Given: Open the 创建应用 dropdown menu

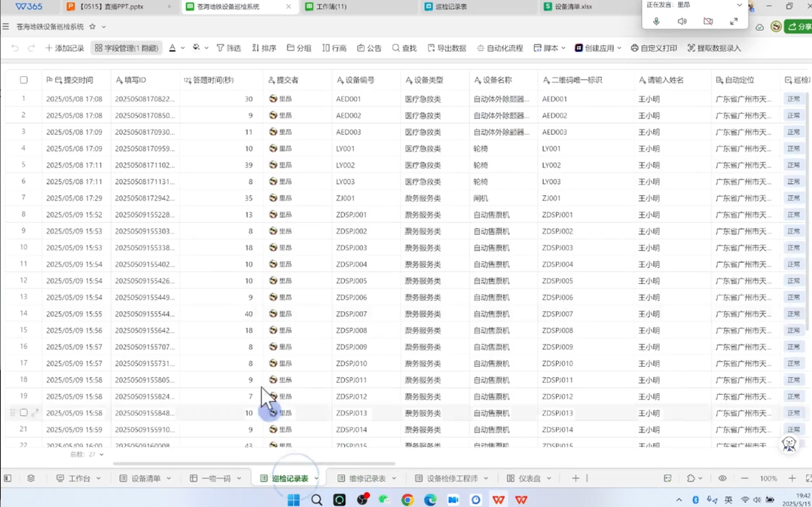Looking at the screenshot, I should coord(619,48).
